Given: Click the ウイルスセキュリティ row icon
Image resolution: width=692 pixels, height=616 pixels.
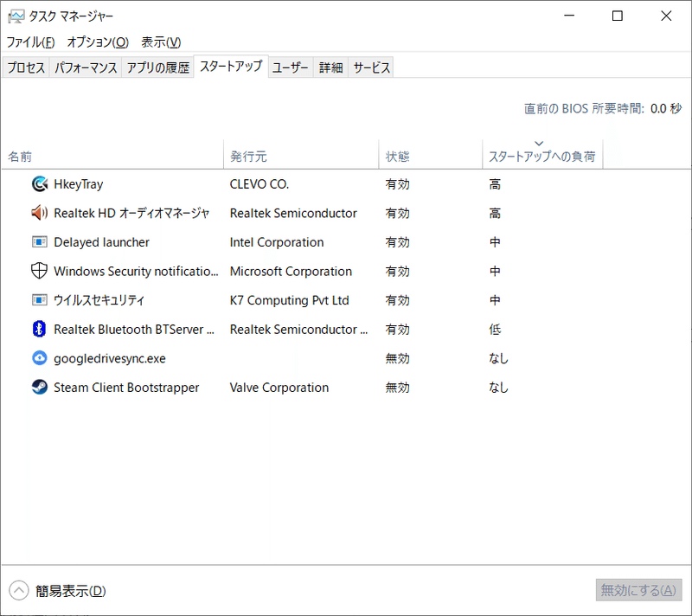Looking at the screenshot, I should pyautogui.click(x=39, y=300).
